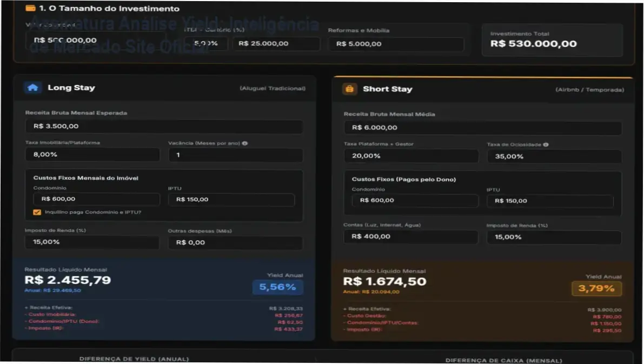Edit Short Stay IPTU field R$ 150,00
The image size is (644, 364).
click(x=550, y=201)
